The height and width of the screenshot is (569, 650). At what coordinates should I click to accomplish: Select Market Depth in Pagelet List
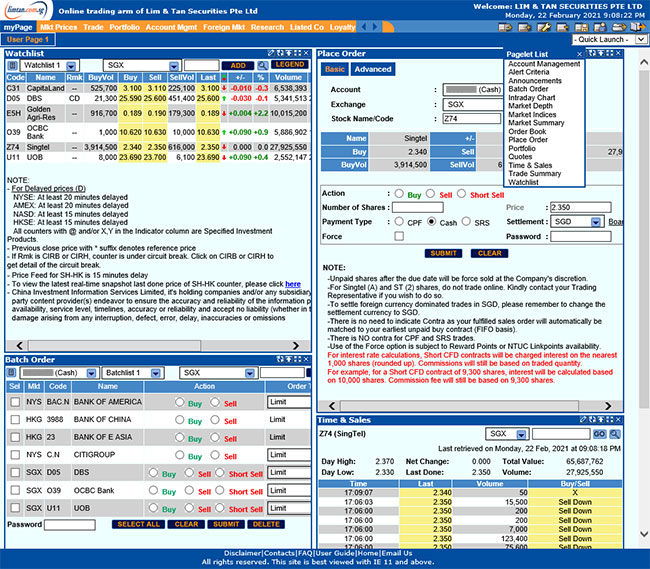(x=530, y=106)
